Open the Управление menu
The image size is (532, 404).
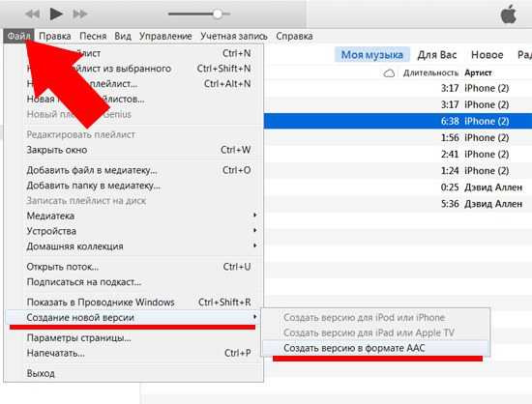click(165, 36)
